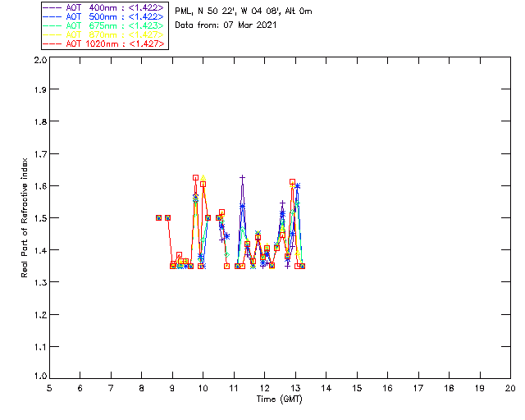525x420 pixels.
Task: Click the 2.0 tick on the y-axis
Action: click(39, 61)
